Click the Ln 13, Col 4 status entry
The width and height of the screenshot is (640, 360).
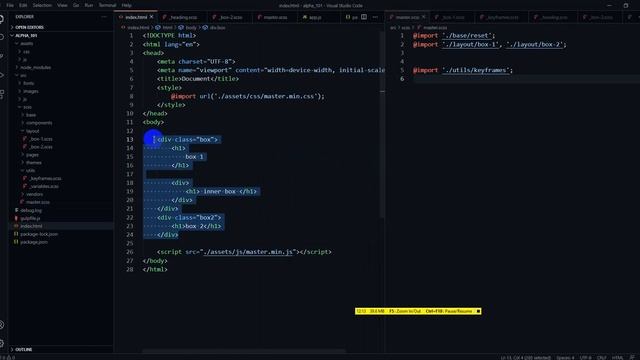pos(525,358)
